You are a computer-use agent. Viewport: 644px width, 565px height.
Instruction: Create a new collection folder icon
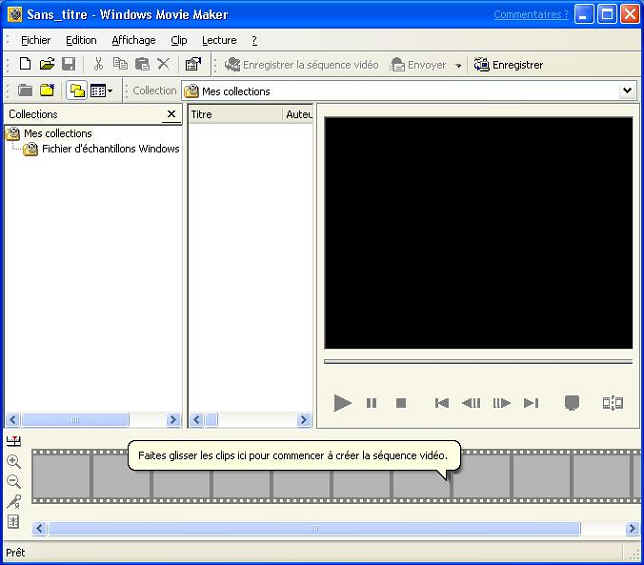(47, 90)
